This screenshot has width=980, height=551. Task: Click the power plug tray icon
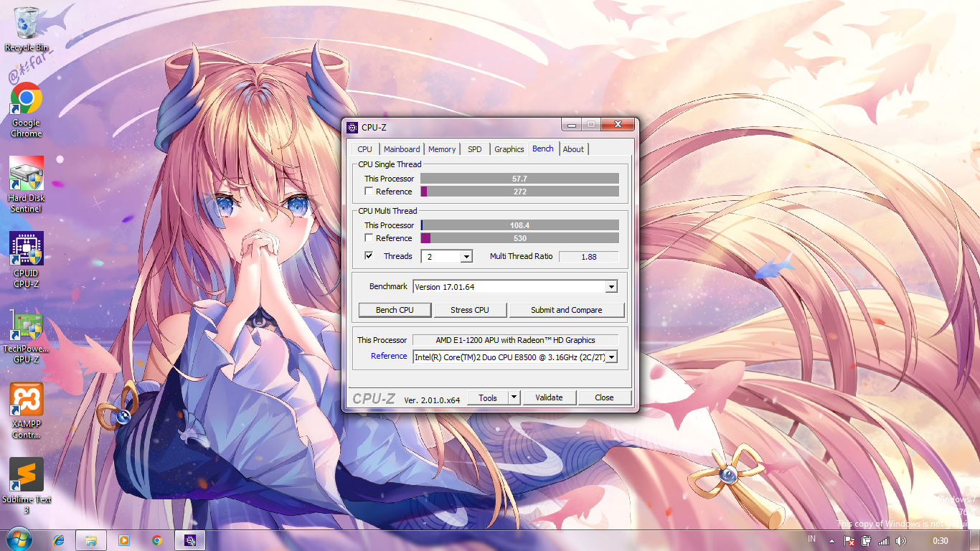click(x=867, y=541)
